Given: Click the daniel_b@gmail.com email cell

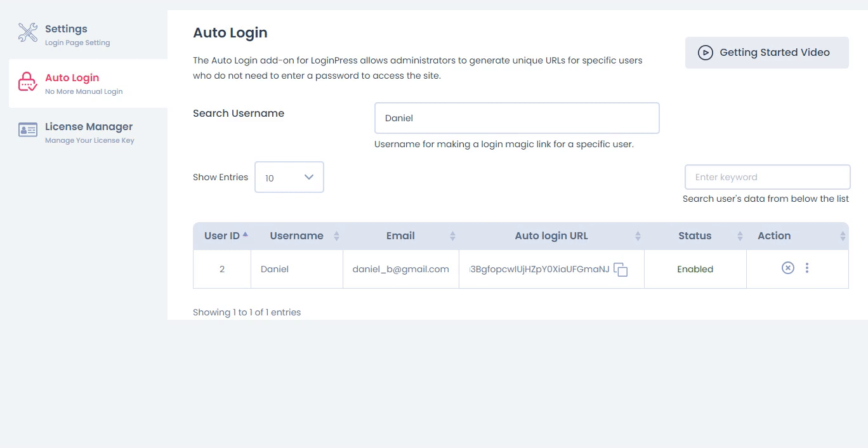Looking at the screenshot, I should point(401,269).
